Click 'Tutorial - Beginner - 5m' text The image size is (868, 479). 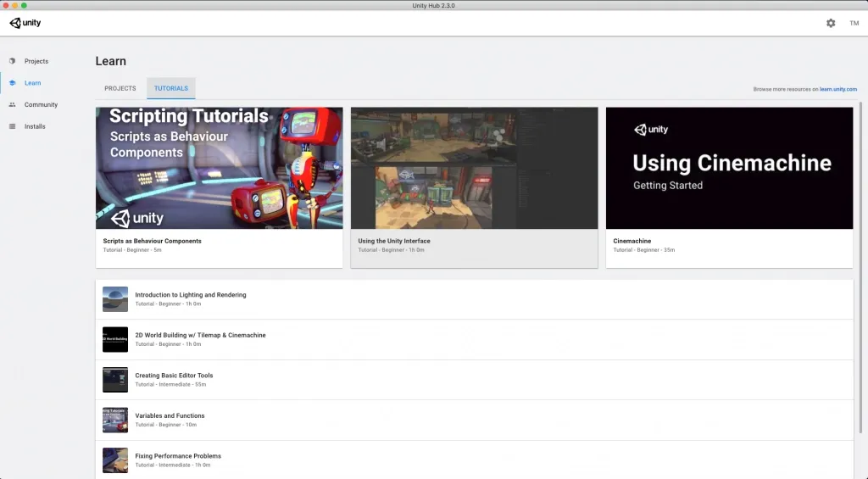click(x=132, y=250)
